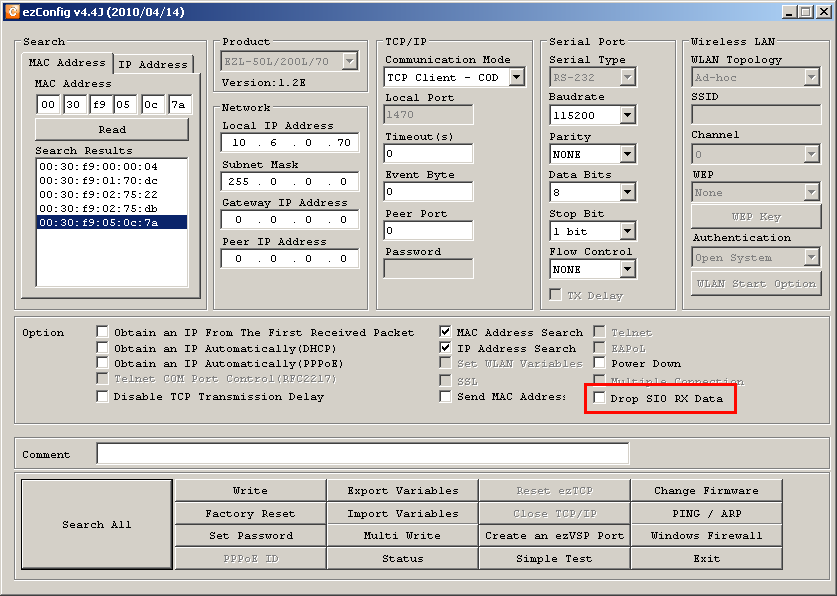Open the Parity dropdown
The height and width of the screenshot is (596, 837).
(628, 155)
